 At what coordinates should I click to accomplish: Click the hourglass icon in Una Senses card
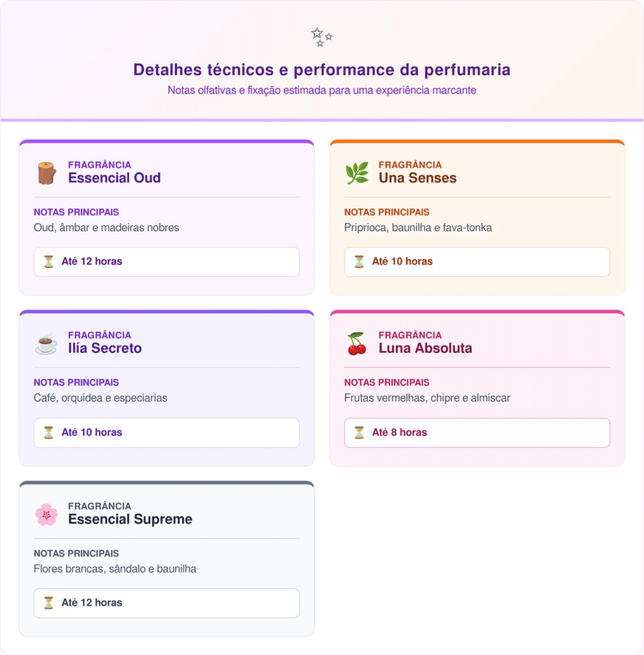pyautogui.click(x=359, y=262)
